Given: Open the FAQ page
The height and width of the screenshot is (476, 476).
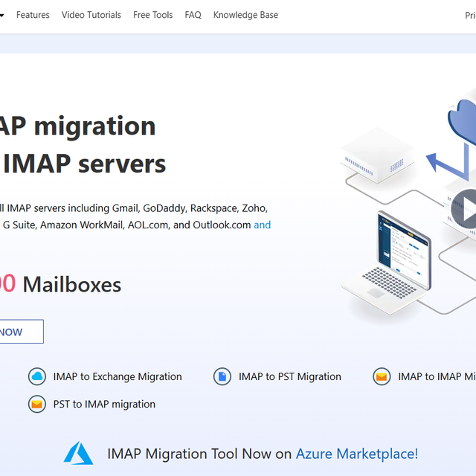Looking at the screenshot, I should point(193,15).
